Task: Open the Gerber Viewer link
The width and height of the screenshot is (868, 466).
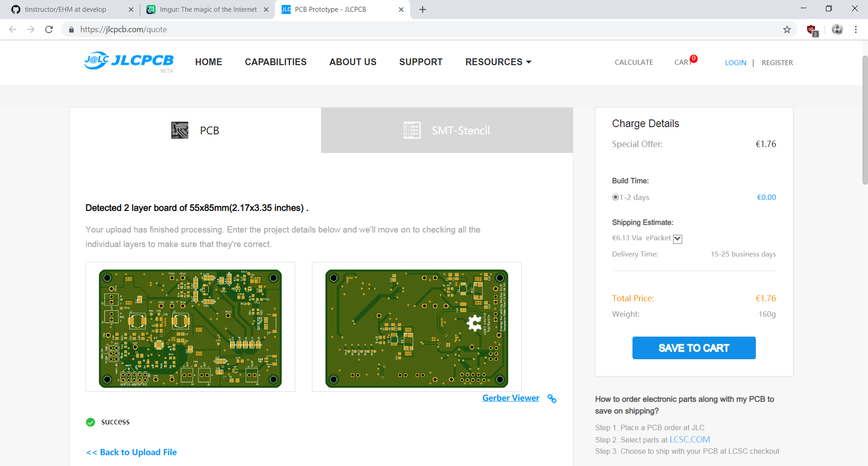Action: pos(511,398)
